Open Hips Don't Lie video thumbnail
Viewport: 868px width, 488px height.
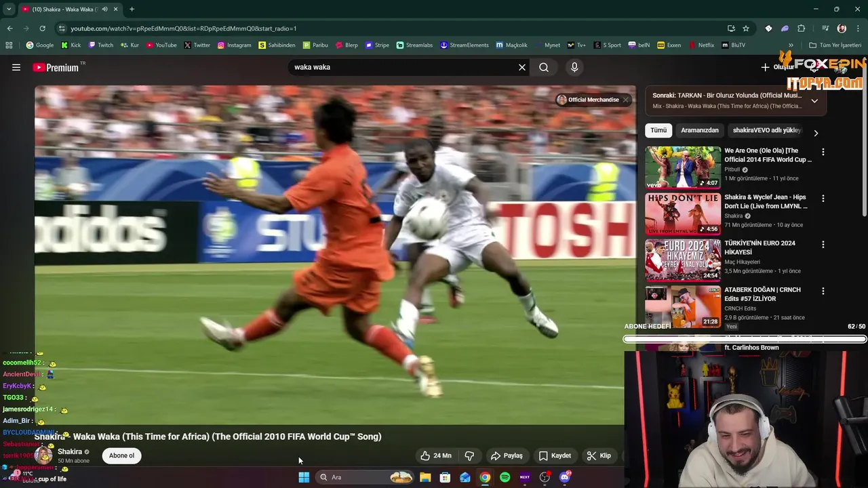[683, 213]
